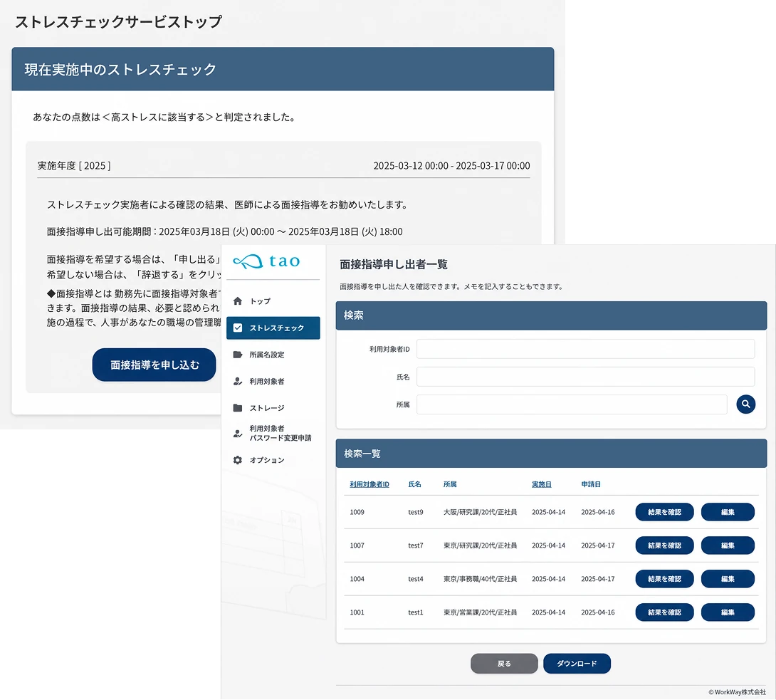
Task: Click the 現在実施中のストレスチェック header
Action: pyautogui.click(x=283, y=69)
